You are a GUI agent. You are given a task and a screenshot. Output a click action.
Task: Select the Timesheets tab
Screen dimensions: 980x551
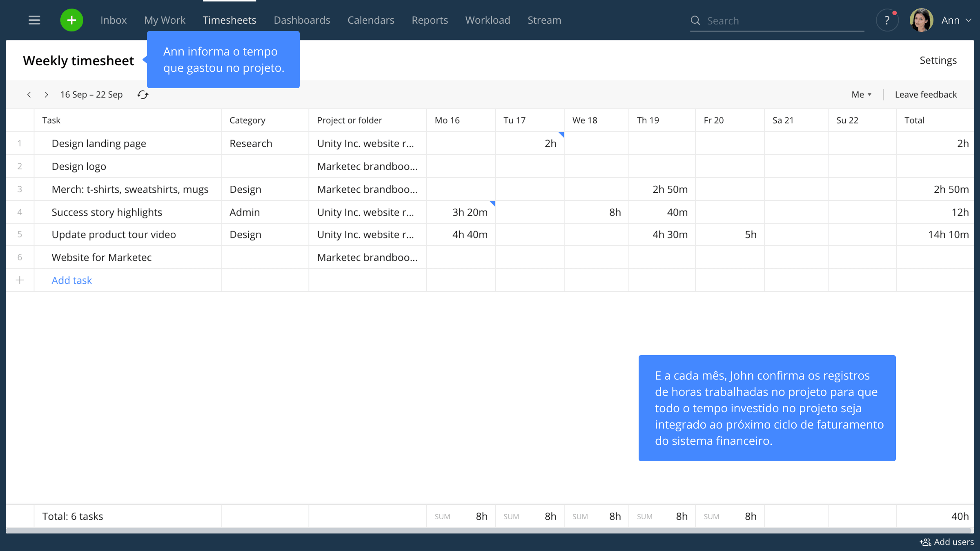tap(229, 20)
